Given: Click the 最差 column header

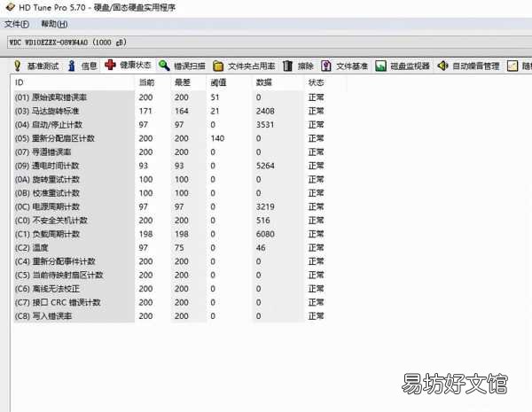Looking at the screenshot, I should (182, 82).
